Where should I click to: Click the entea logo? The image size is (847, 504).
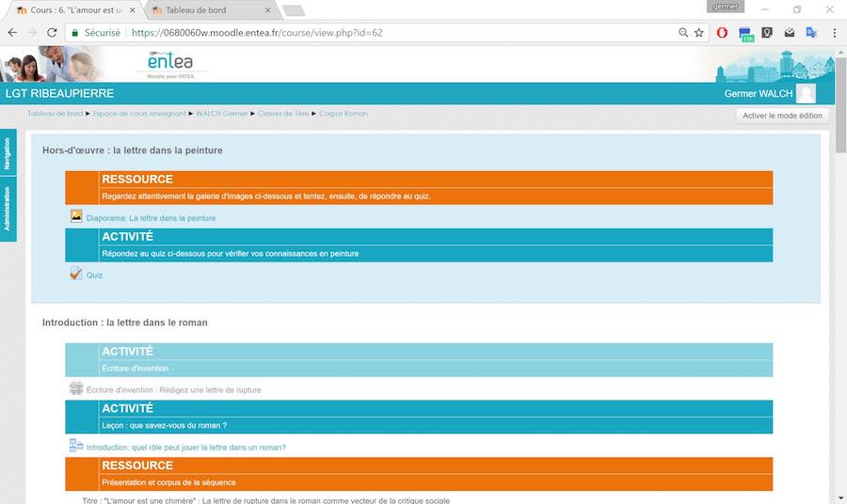[170, 64]
